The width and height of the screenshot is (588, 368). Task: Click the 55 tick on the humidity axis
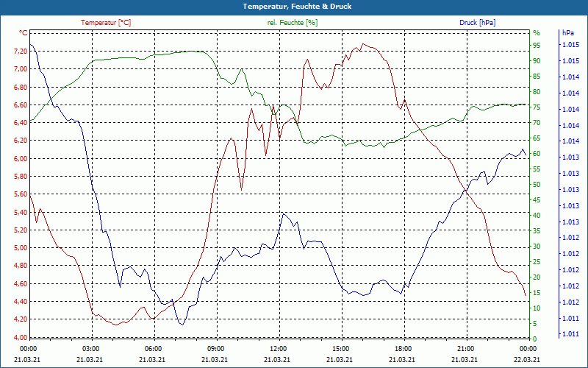click(x=537, y=169)
